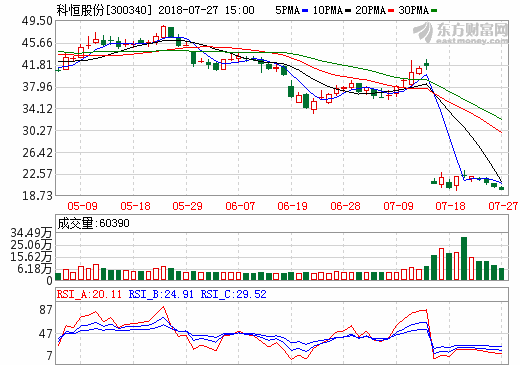Click the 34.12 price axis label
Image resolution: width=520 pixels, height=365 pixels.
(x=37, y=109)
